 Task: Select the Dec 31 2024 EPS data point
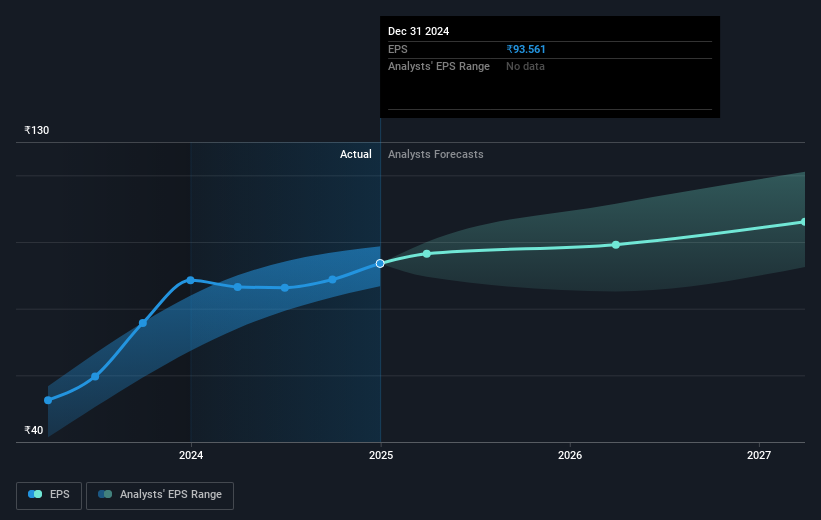pyautogui.click(x=380, y=263)
